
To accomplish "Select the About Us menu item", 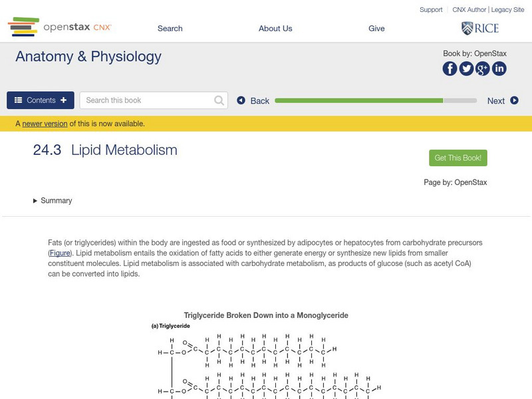I will (275, 29).
